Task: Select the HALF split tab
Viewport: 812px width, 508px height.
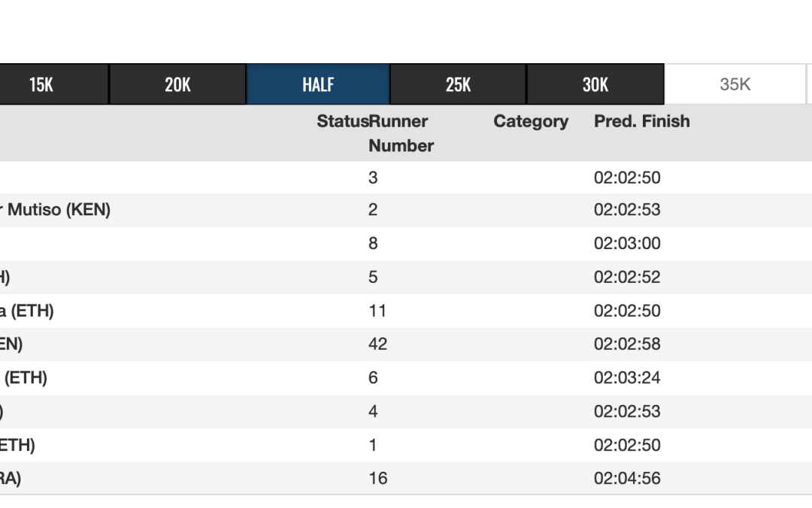Action: tap(318, 84)
